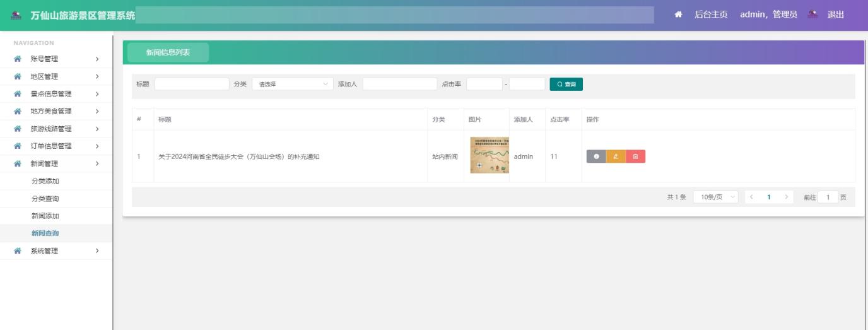The width and height of the screenshot is (868, 330).
Task: Click the orange edit icon button
Action: tap(616, 156)
